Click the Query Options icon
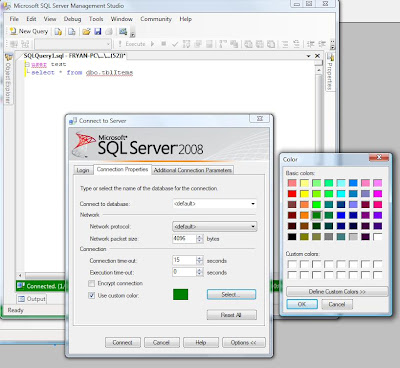 click(x=198, y=44)
